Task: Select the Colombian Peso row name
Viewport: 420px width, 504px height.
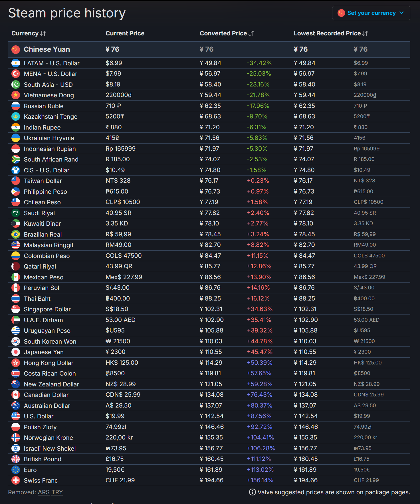Action: tap(47, 256)
